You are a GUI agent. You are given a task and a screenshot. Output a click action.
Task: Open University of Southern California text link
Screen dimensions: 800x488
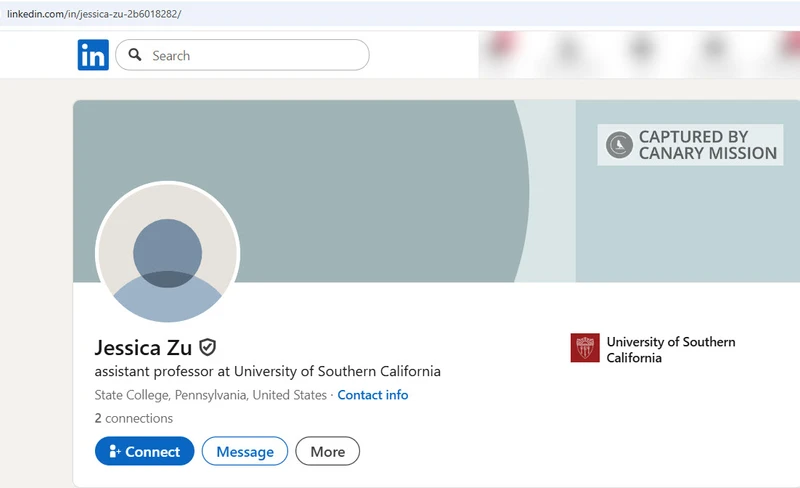[x=670, y=349]
